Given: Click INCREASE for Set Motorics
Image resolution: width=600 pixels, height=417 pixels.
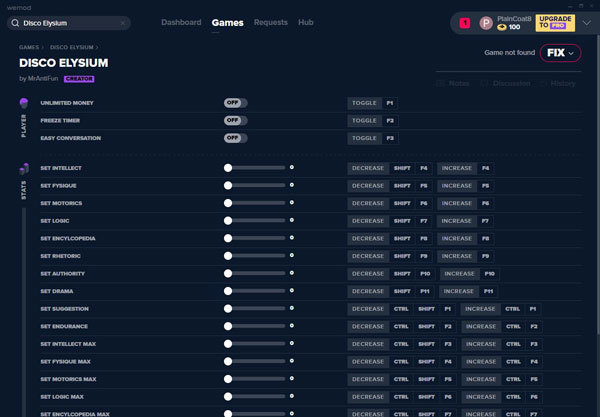Looking at the screenshot, I should point(457,203).
